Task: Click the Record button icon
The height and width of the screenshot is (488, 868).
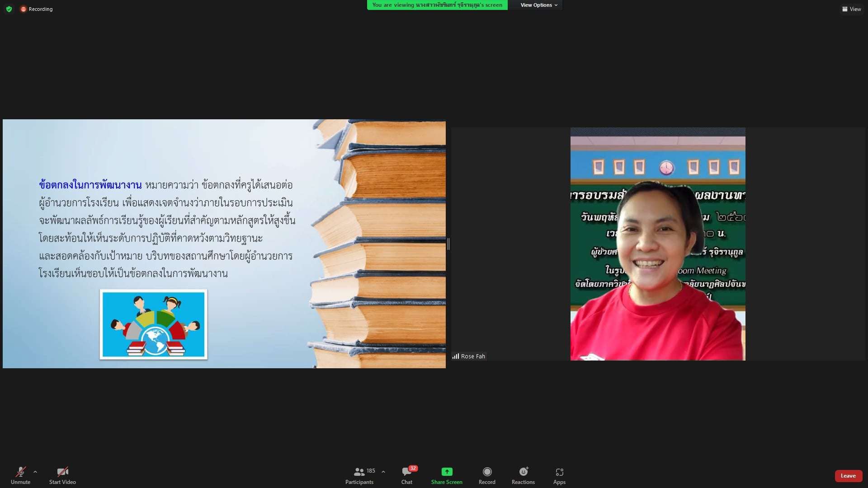Action: click(x=487, y=472)
